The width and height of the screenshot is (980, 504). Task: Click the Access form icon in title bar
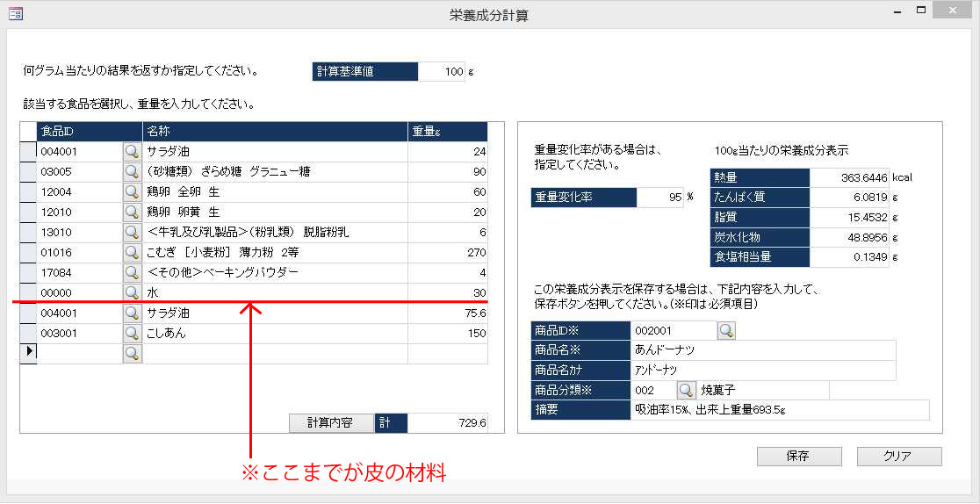pos(16,13)
